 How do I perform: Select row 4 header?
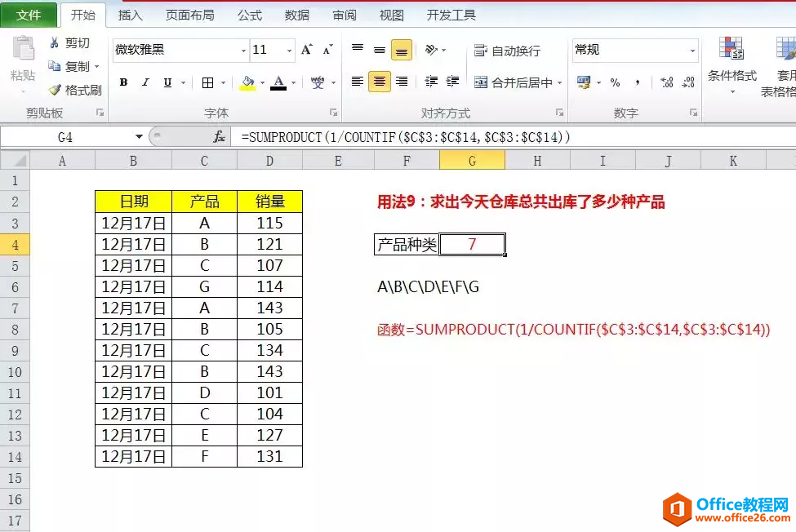(x=15, y=245)
